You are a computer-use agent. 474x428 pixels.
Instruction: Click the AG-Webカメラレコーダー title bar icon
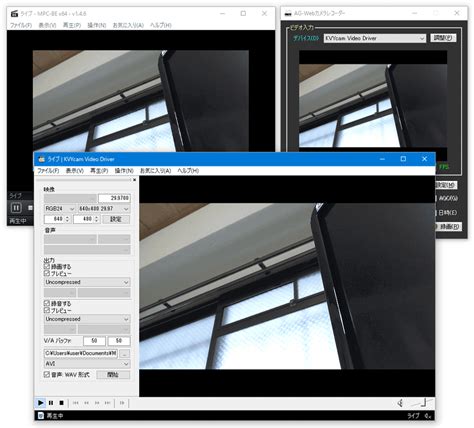pos(288,14)
